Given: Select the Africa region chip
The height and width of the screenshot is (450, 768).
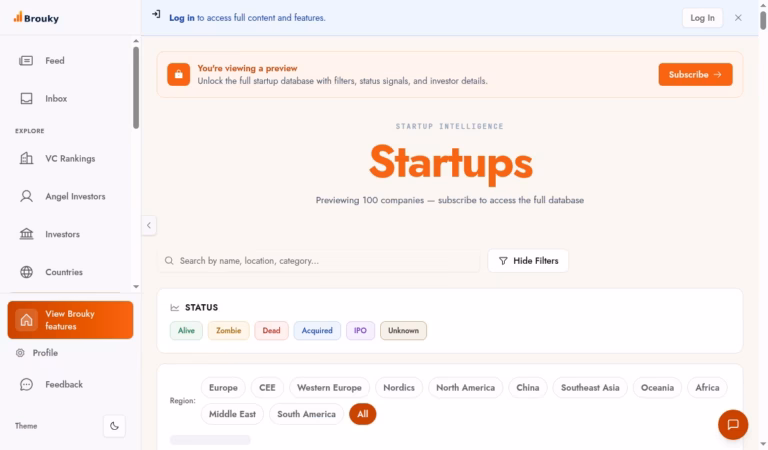Looking at the screenshot, I should pos(707,387).
